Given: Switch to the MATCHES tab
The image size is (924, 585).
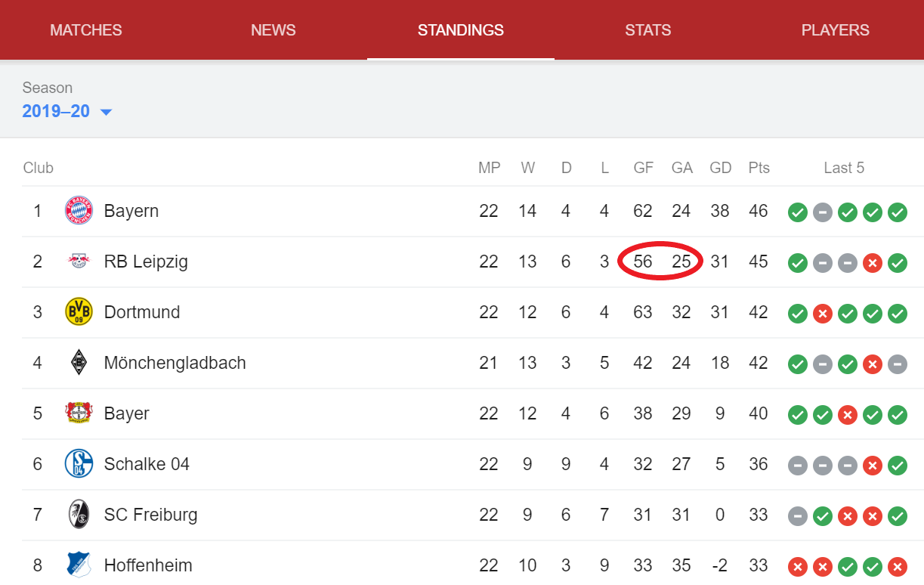Looking at the screenshot, I should 86,30.
